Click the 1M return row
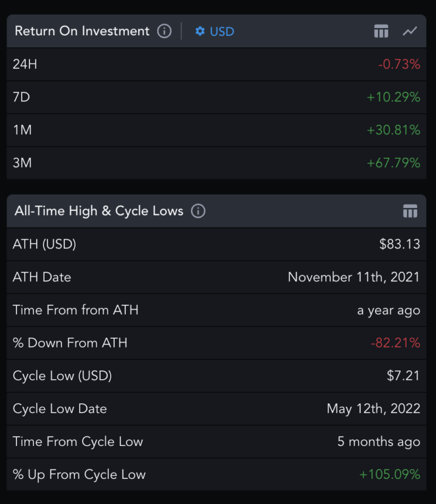436x504 pixels. coord(216,130)
